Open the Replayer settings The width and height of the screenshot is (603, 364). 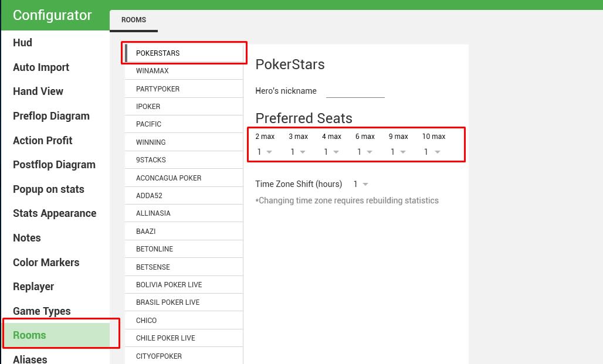tap(33, 287)
